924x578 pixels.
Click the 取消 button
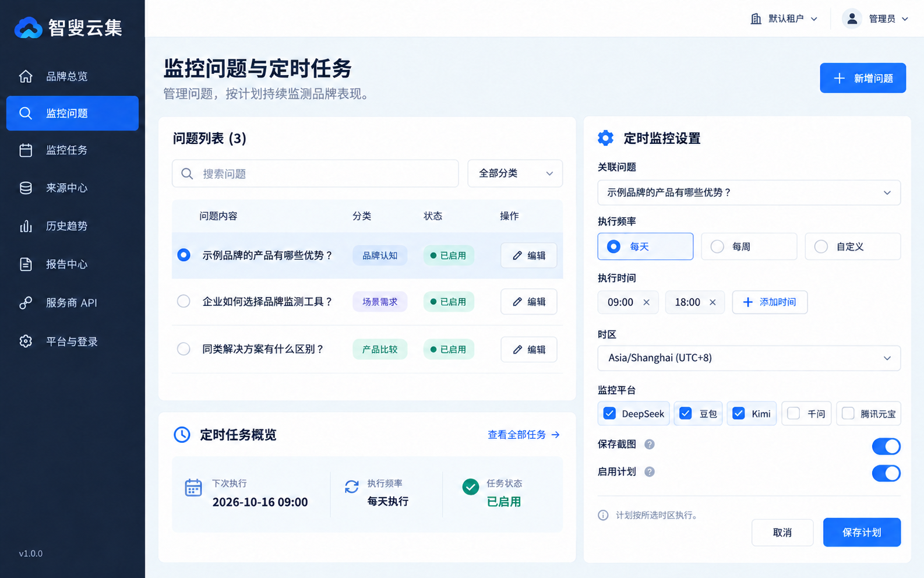click(782, 533)
